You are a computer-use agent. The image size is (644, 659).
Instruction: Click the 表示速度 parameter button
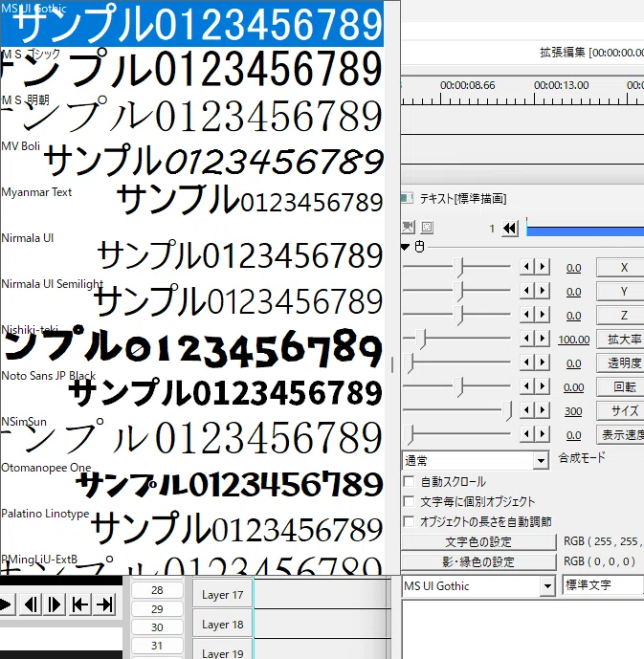tap(620, 435)
